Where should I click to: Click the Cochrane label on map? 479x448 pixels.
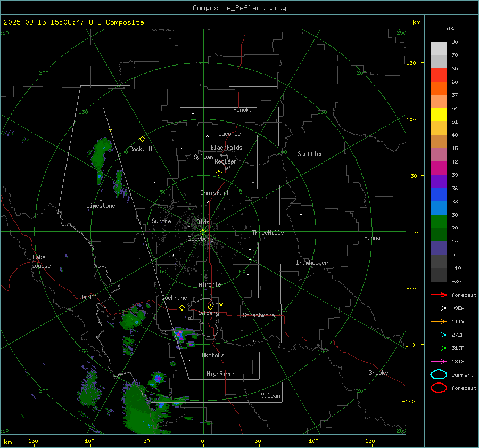point(174,298)
